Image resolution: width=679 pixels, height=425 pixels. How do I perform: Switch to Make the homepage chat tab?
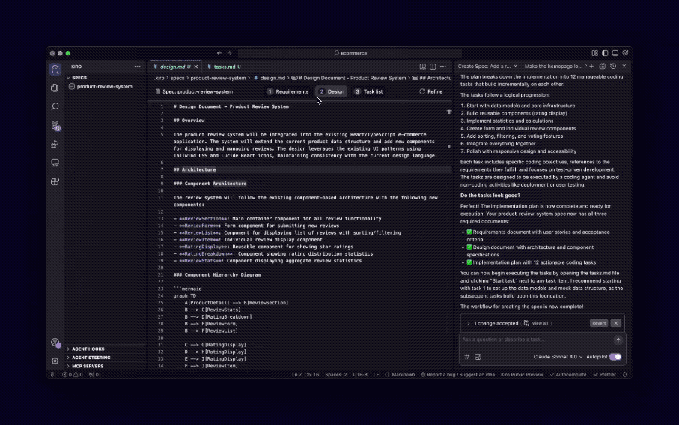pos(553,66)
